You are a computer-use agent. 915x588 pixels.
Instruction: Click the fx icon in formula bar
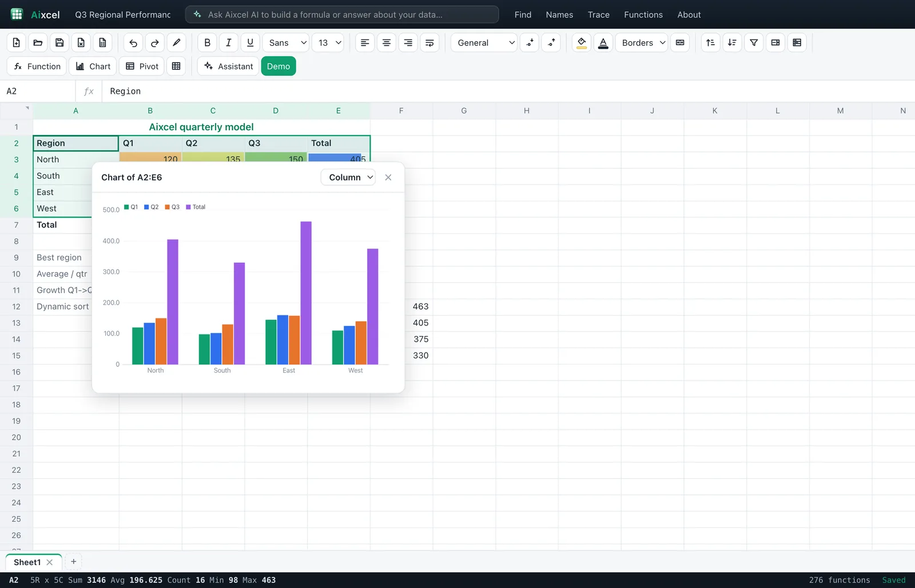point(89,91)
